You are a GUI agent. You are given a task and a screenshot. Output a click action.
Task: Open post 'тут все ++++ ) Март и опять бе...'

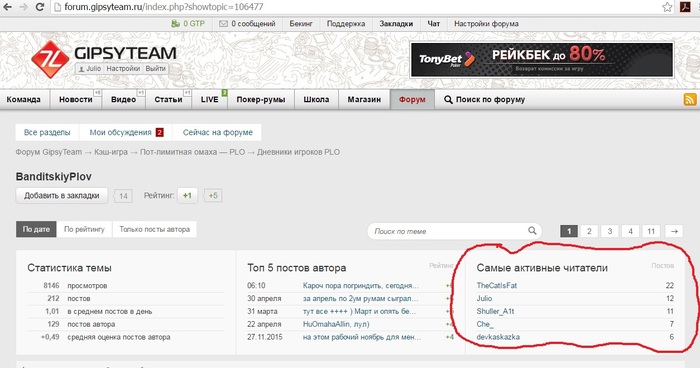[359, 311]
